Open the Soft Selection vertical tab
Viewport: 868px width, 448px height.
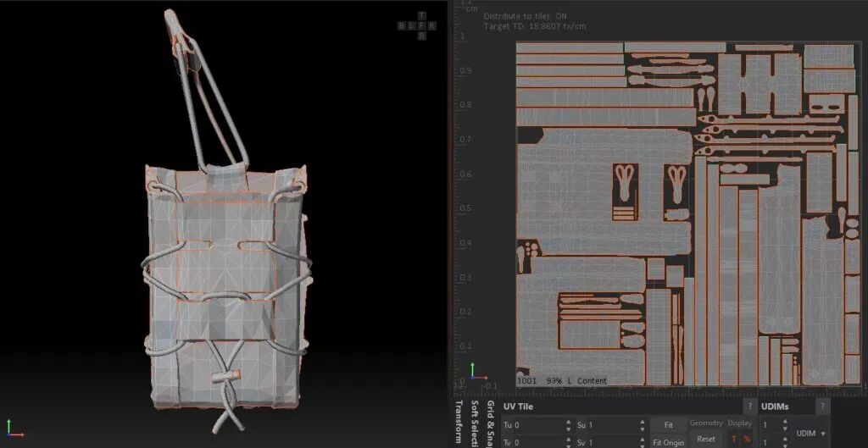475,423
